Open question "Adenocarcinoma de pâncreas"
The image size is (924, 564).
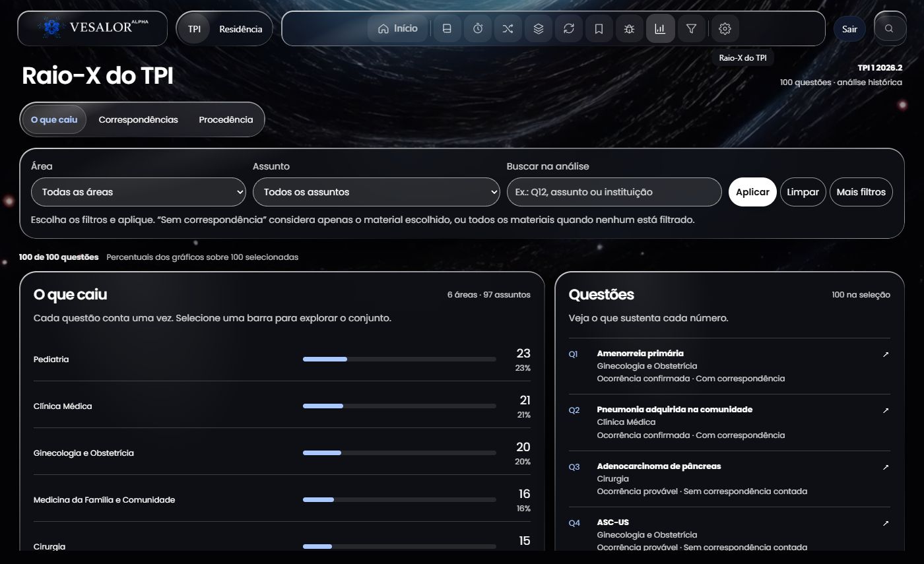click(659, 466)
